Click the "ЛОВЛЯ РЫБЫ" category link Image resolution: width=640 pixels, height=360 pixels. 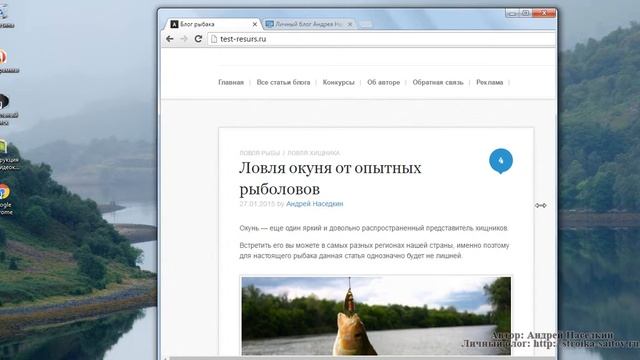260,153
